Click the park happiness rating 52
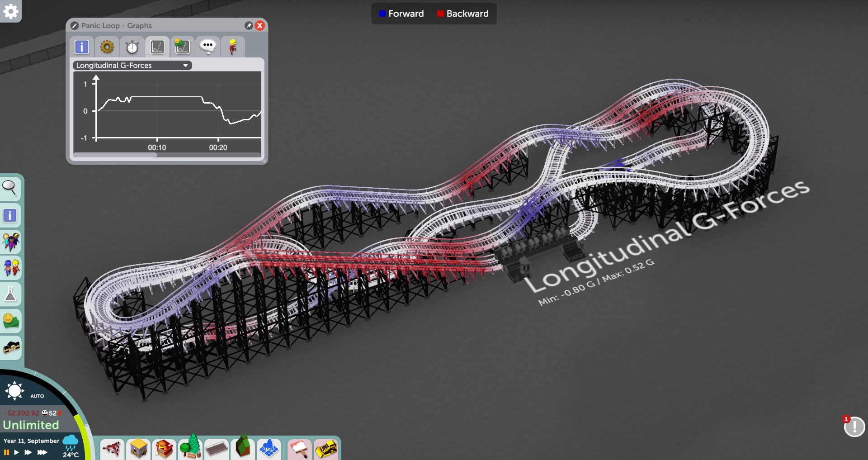 point(49,413)
